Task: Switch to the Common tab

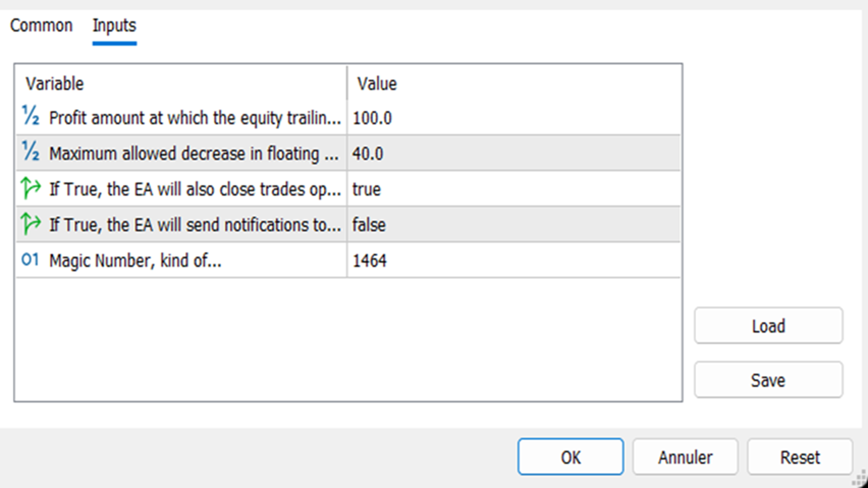Action: [41, 26]
